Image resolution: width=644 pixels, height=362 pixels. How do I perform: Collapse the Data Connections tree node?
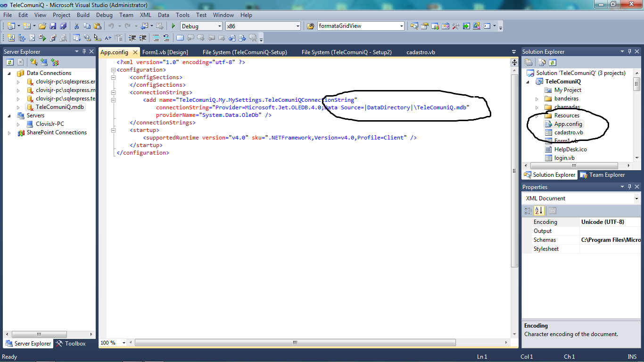[9, 73]
